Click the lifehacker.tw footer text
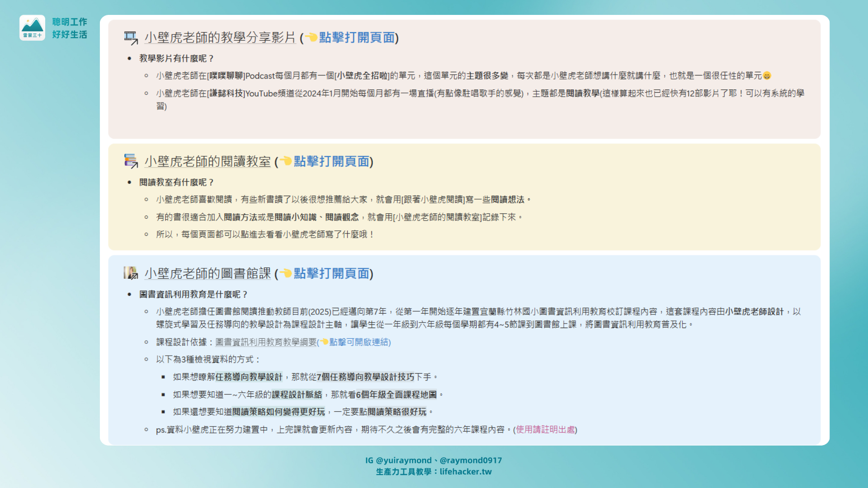 click(465, 471)
